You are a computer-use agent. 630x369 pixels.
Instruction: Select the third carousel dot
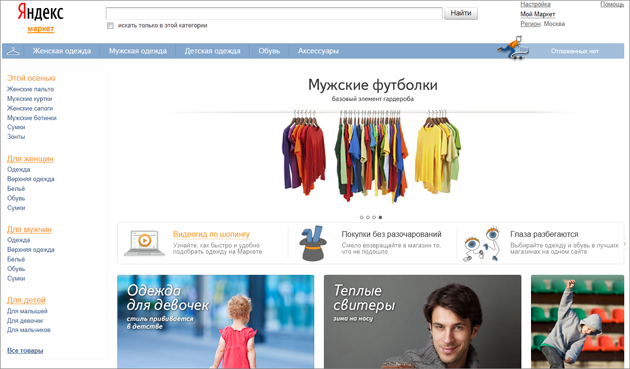374,217
